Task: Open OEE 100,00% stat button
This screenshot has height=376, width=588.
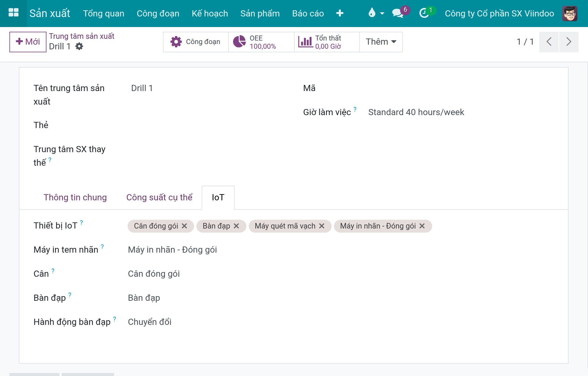Action: [261, 42]
